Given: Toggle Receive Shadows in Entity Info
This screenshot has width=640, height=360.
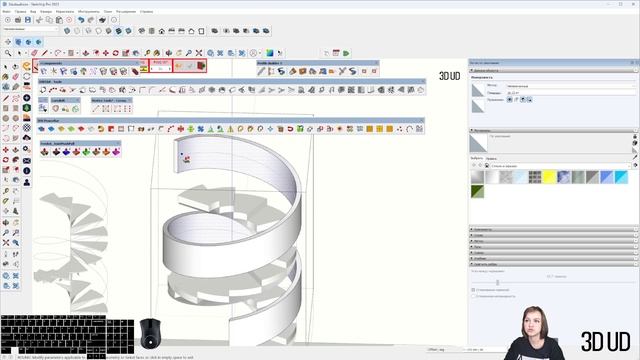Looking at the screenshot, I should [x=523, y=100].
